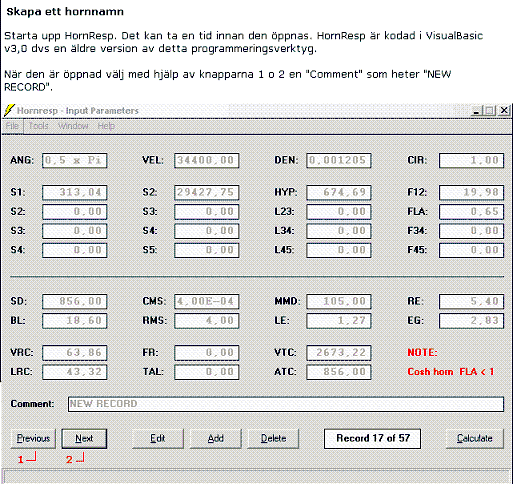The image size is (513, 484).
Task: Click the ANG field showing 0,5 x Pi
Action: (x=75, y=160)
